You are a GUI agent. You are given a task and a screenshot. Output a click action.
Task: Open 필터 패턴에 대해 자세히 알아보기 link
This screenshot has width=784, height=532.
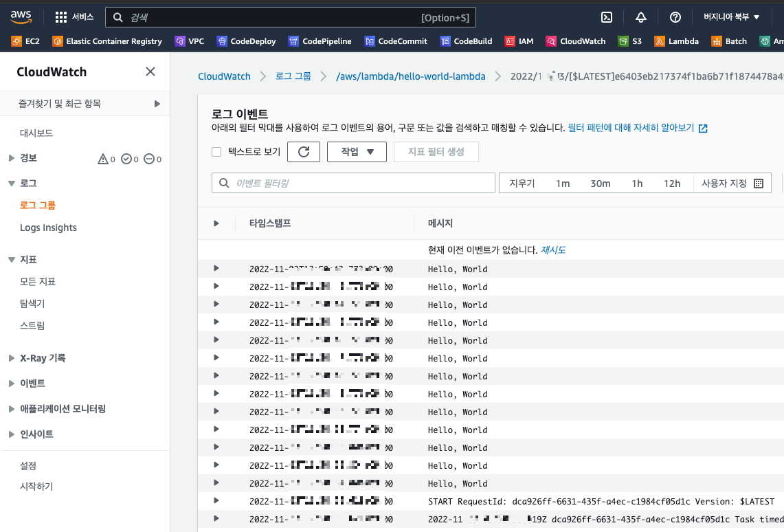[x=638, y=128]
